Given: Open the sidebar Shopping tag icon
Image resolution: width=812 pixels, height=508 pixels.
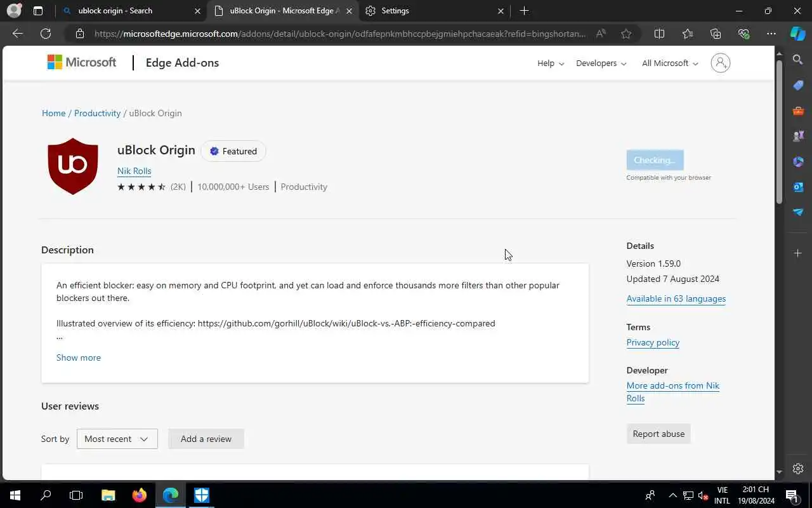Looking at the screenshot, I should [798, 85].
